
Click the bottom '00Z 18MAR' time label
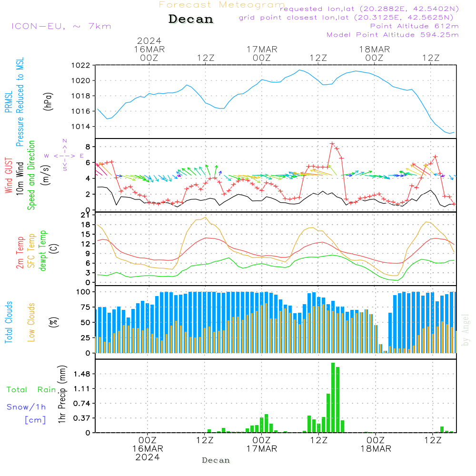click(376, 445)
